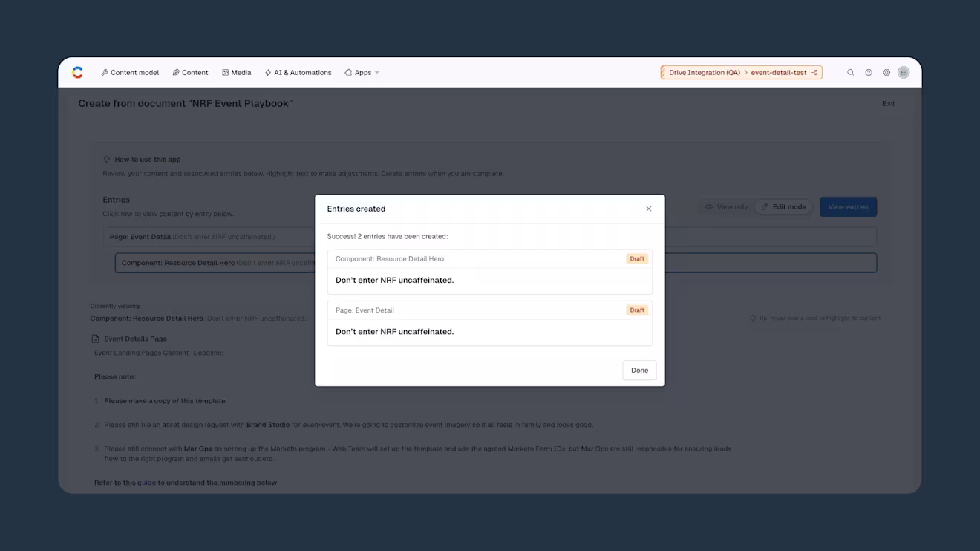Click the search magnifier icon

pos(851,73)
